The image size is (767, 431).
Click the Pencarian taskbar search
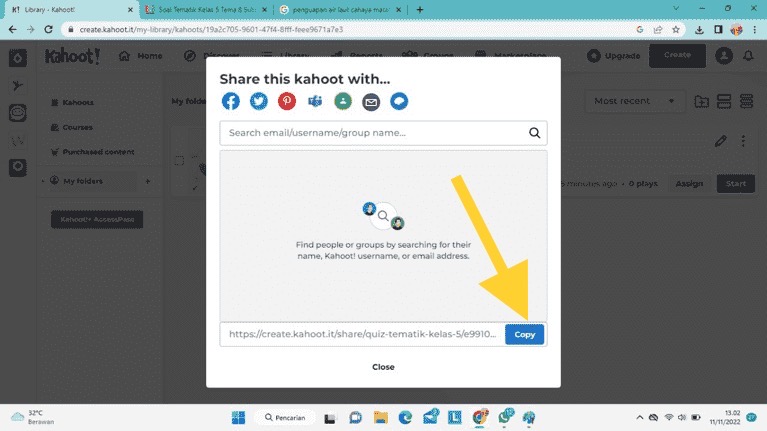[285, 417]
